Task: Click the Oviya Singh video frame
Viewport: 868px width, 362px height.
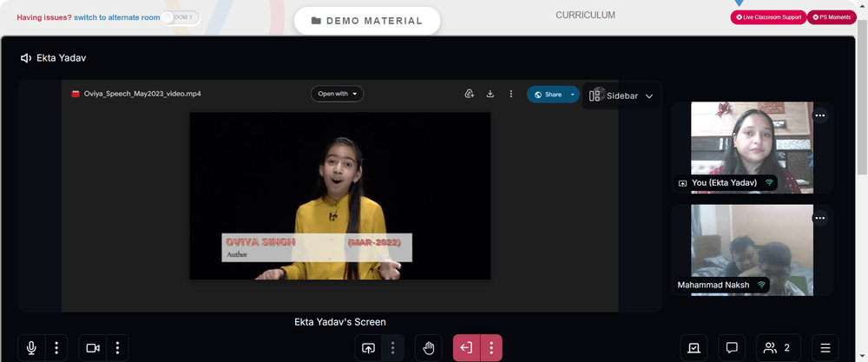Action: pyautogui.click(x=340, y=196)
